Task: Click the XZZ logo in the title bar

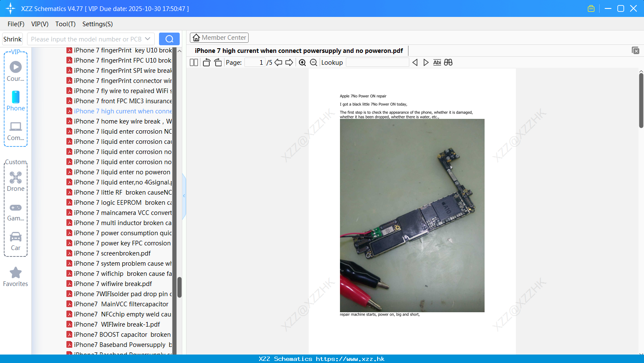Action: [11, 8]
